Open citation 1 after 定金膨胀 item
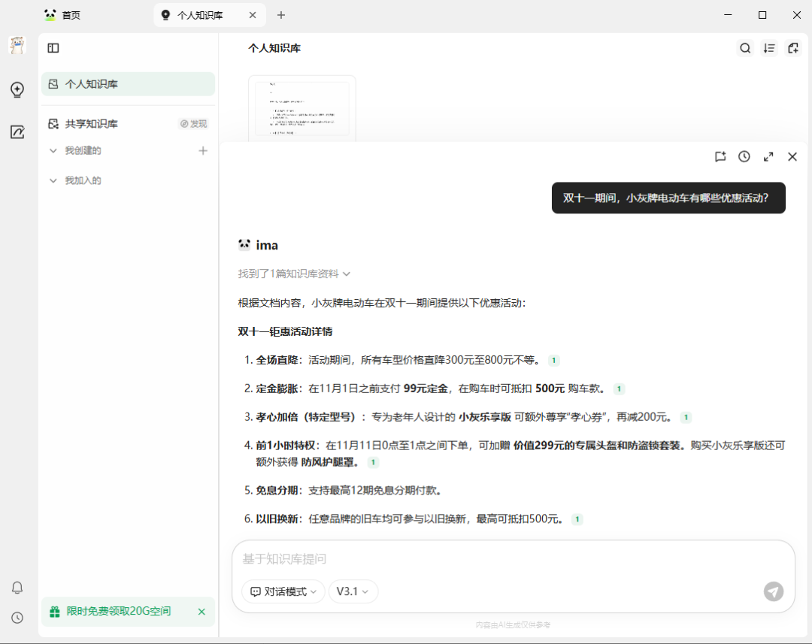Image resolution: width=812 pixels, height=644 pixels. (x=619, y=389)
